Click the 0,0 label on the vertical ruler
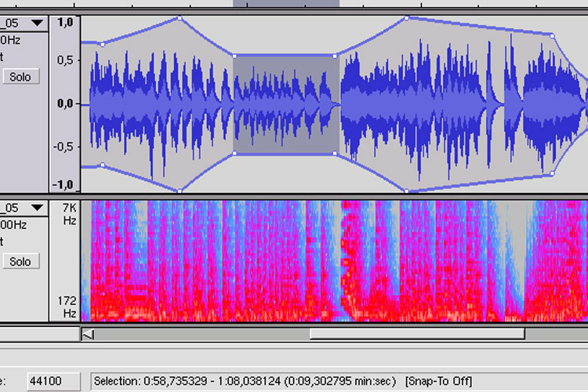This screenshot has width=588, height=392. (x=65, y=103)
